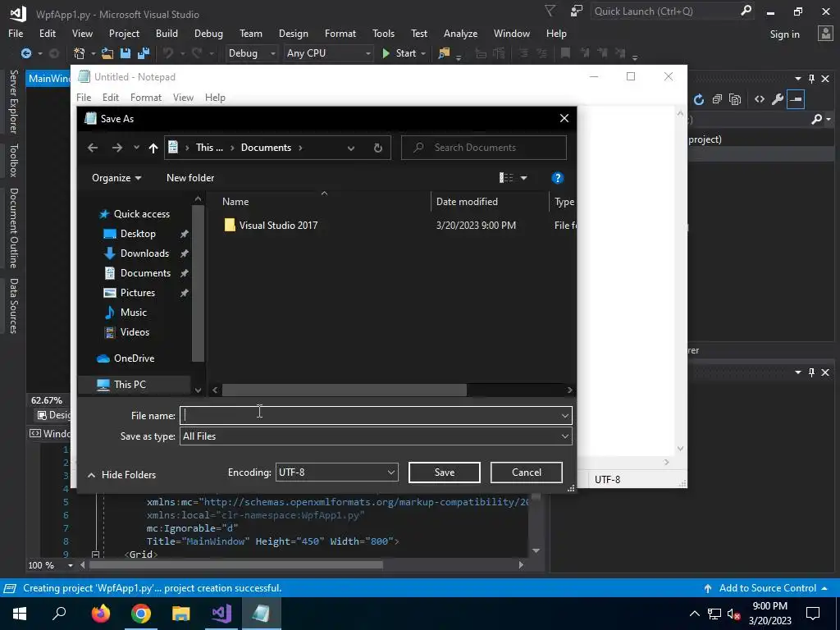Open the Help icon in Save As dialog
The height and width of the screenshot is (630, 840).
point(557,178)
